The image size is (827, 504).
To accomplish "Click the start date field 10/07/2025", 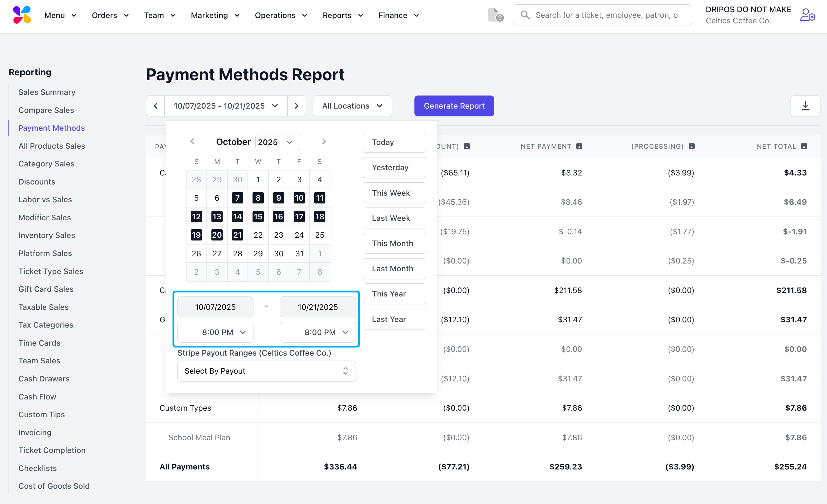I will pyautogui.click(x=215, y=307).
